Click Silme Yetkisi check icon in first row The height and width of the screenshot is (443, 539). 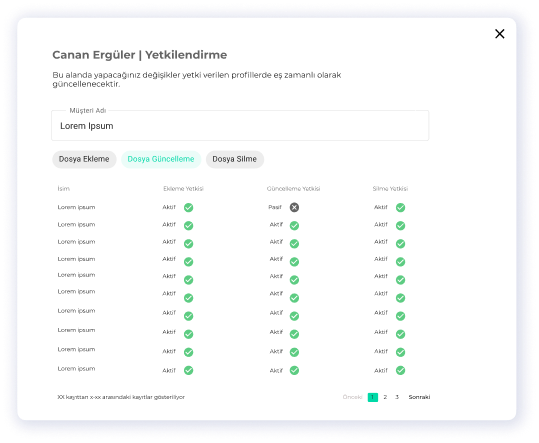[400, 207]
